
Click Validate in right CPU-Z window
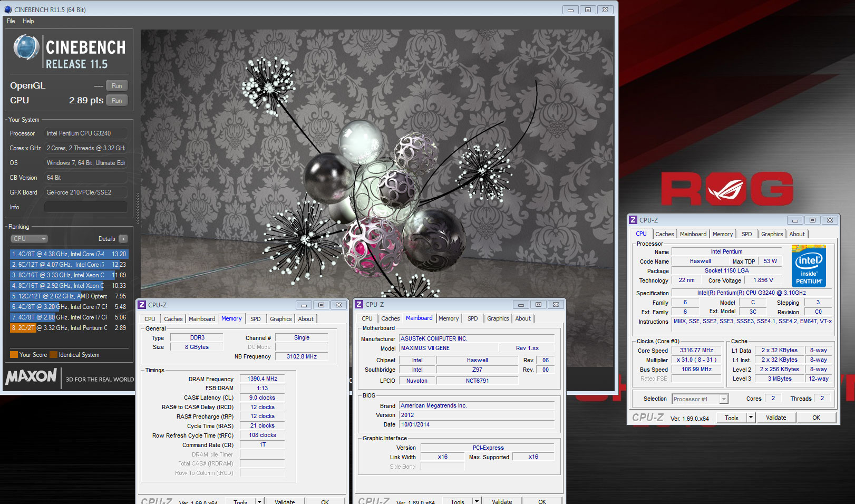[776, 418]
